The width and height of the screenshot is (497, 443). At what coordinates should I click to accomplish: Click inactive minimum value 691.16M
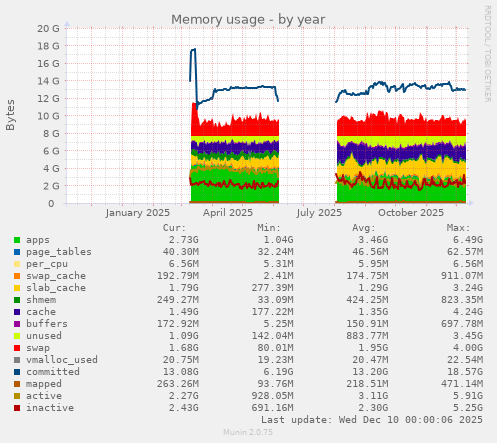pyautogui.click(x=272, y=408)
